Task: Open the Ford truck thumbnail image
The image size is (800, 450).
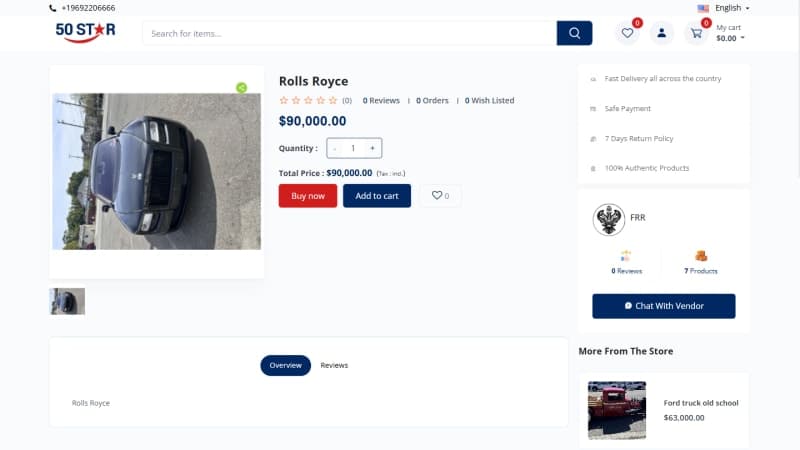Action: (617, 410)
